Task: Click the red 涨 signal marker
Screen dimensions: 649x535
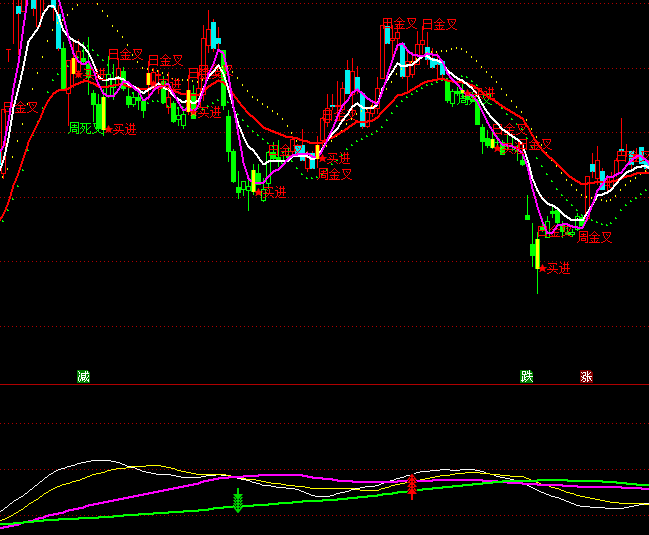Action: coord(586,376)
